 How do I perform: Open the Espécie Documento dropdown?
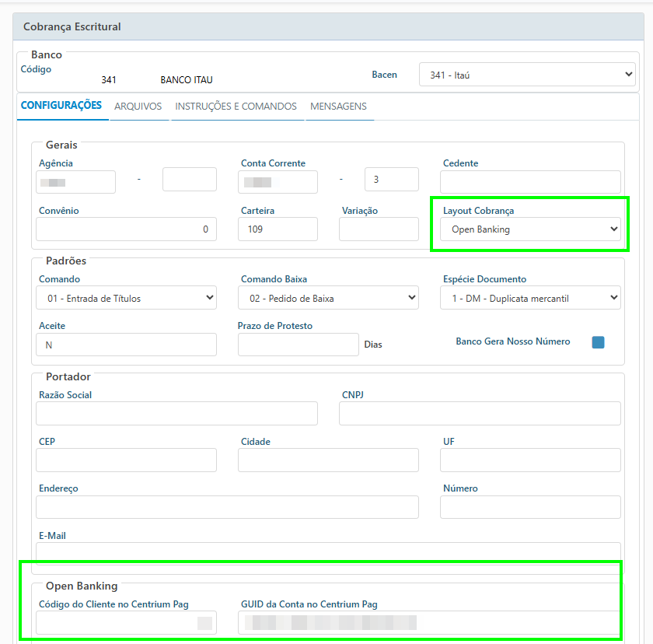[530, 298]
